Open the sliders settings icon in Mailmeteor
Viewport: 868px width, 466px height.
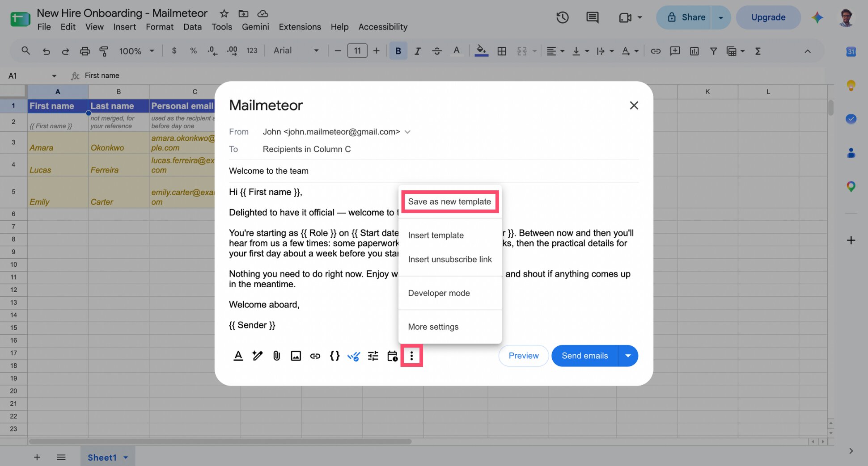tap(373, 356)
